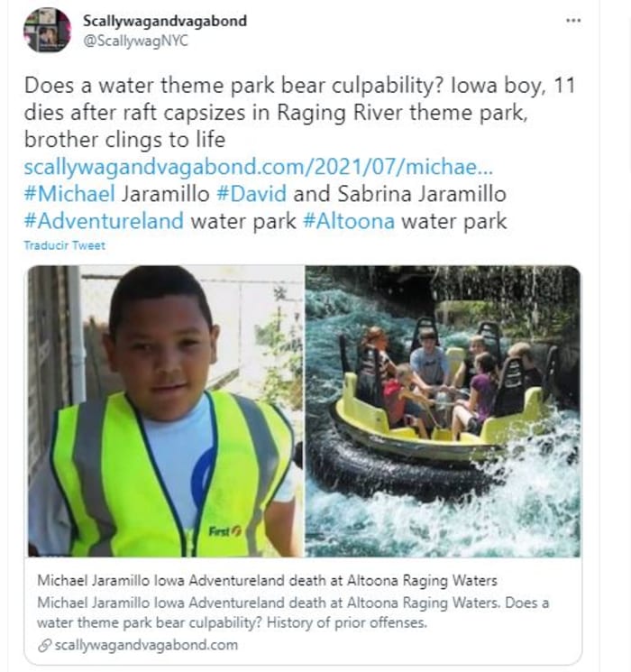Open the river raft ride photo
Screen dimensions: 631x672
(443, 410)
